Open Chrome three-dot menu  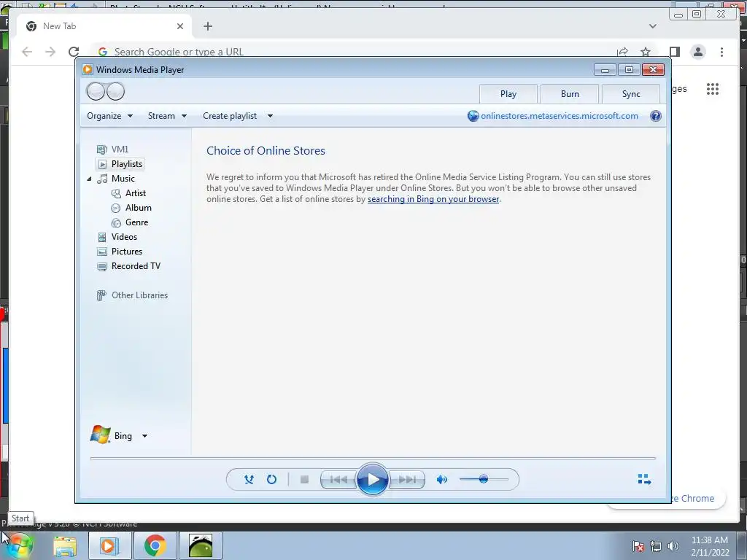(721, 52)
